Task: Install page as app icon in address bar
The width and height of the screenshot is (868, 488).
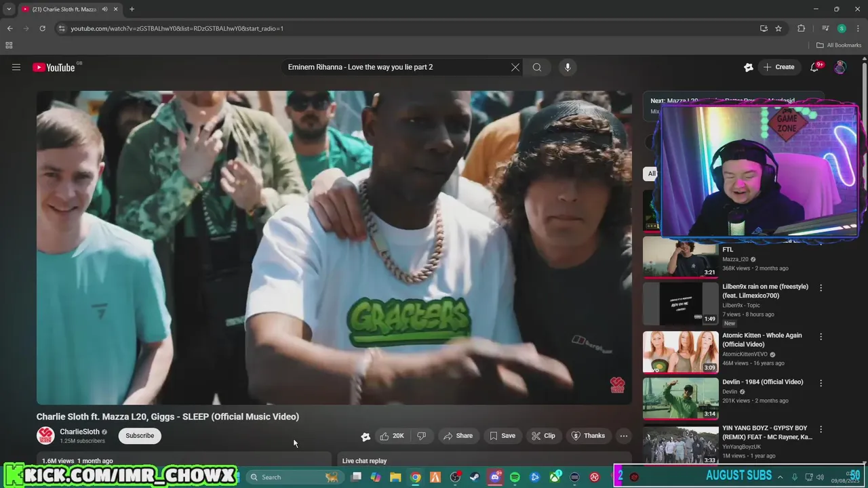Action: coord(764,28)
